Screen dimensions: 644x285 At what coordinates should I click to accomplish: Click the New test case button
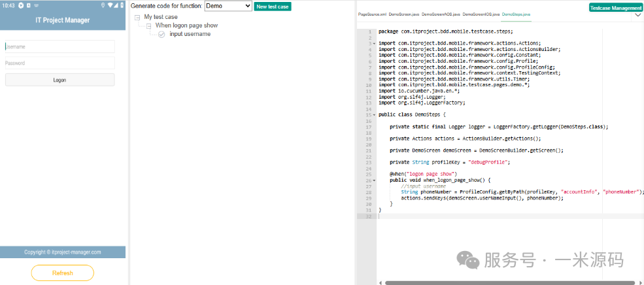coord(273,7)
